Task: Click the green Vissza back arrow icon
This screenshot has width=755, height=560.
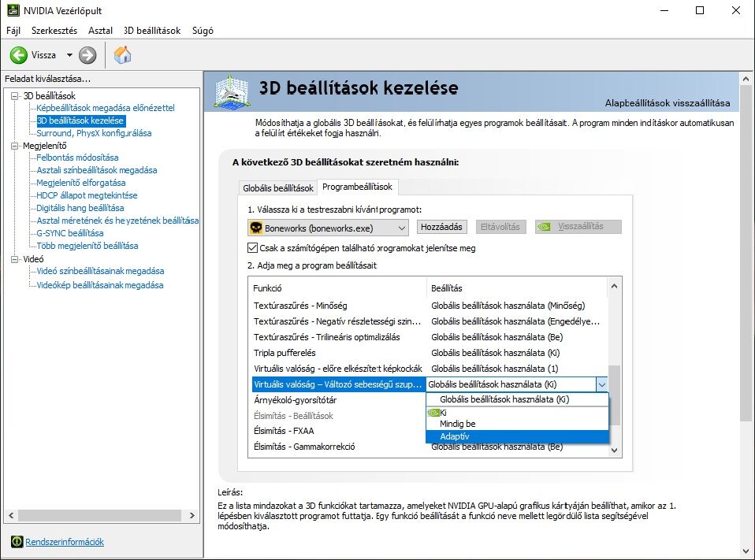Action: [19, 55]
